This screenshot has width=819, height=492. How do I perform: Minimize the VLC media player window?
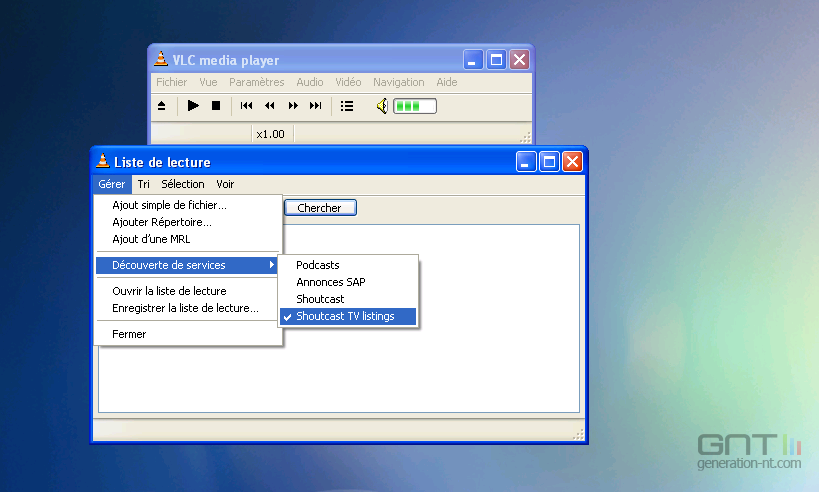tap(473, 60)
